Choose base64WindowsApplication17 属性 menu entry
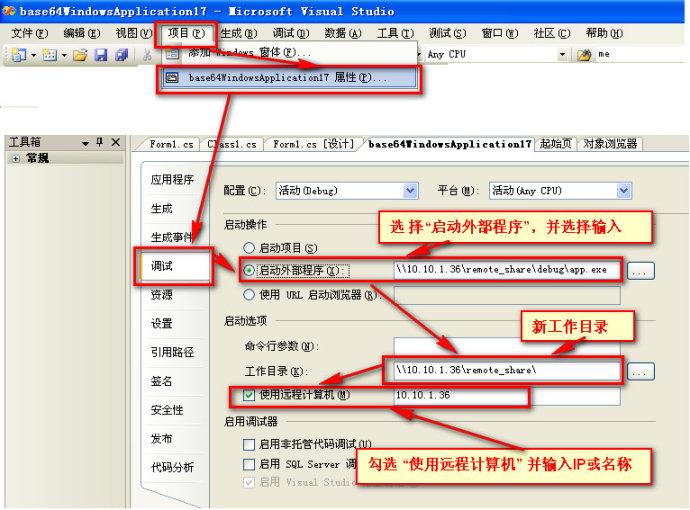690x510 pixels. click(290, 78)
